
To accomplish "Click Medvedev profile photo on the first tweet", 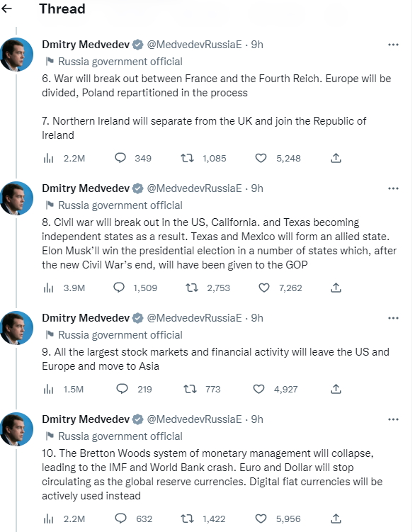I will click(16, 55).
